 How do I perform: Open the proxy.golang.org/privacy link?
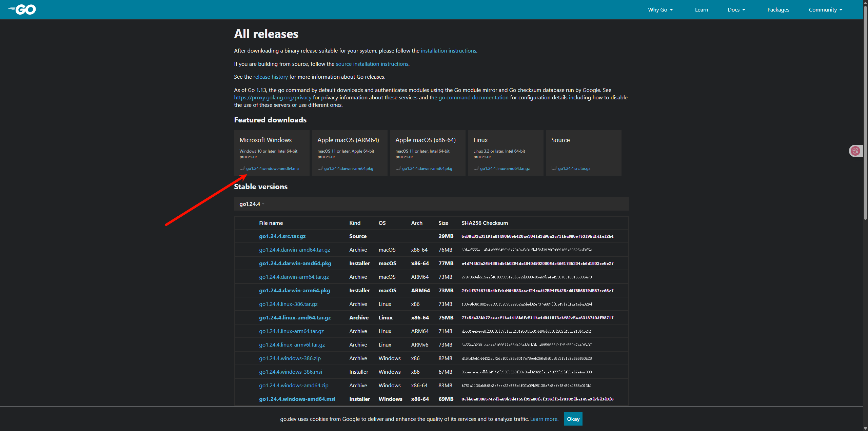pyautogui.click(x=273, y=97)
